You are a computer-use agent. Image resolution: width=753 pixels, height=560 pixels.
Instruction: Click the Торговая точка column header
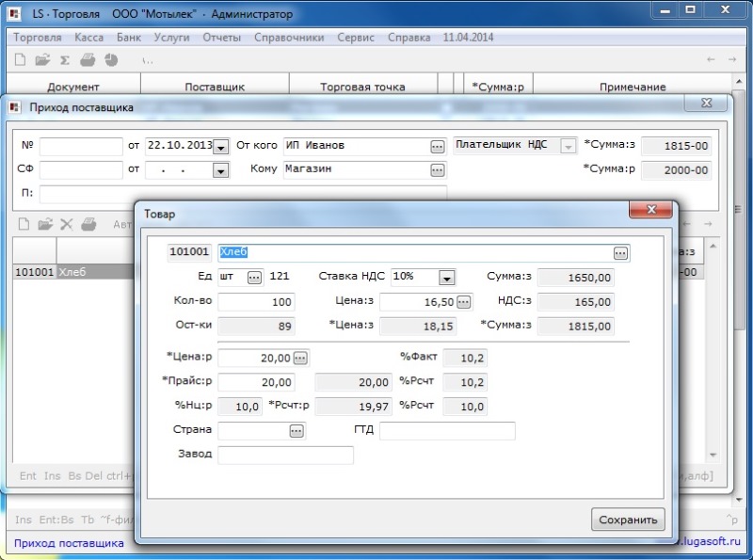pos(362,87)
